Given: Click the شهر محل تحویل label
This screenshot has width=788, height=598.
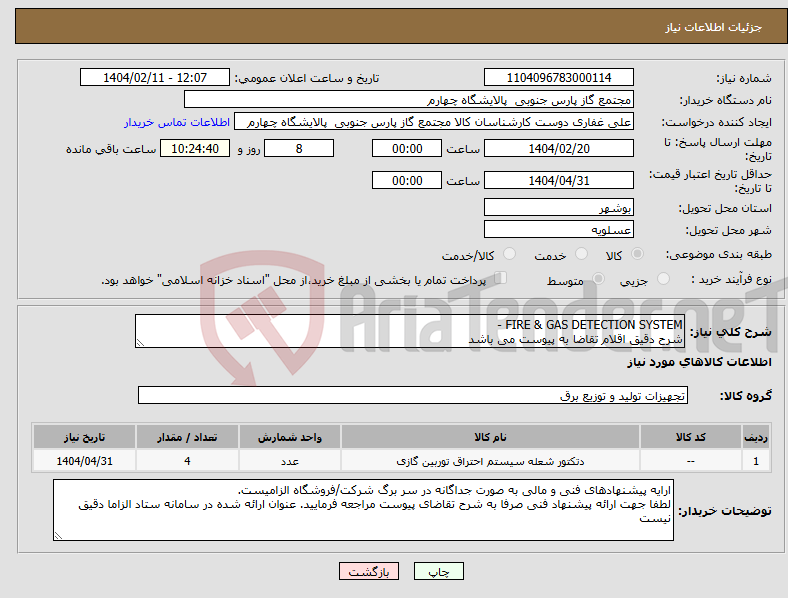Looking at the screenshot, I should (x=729, y=230).
